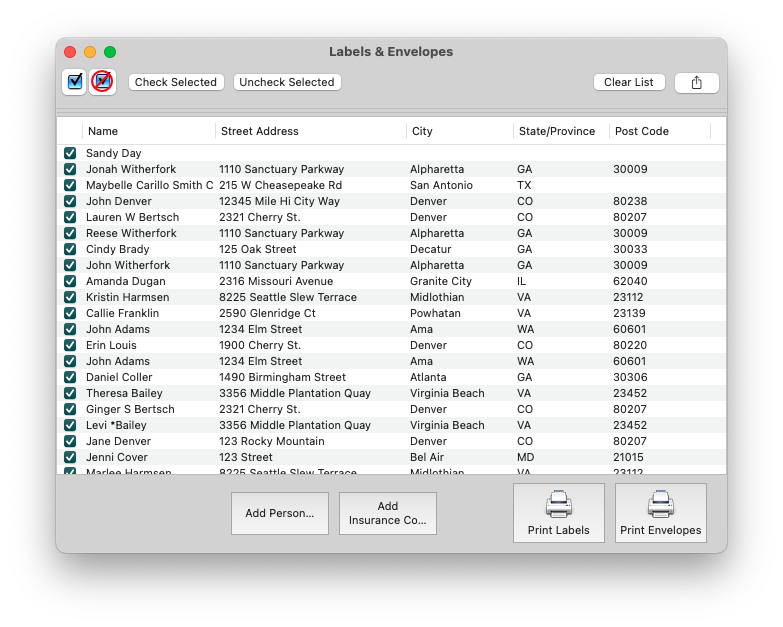Click address 123 Street
The height and width of the screenshot is (627, 783).
click(x=246, y=457)
